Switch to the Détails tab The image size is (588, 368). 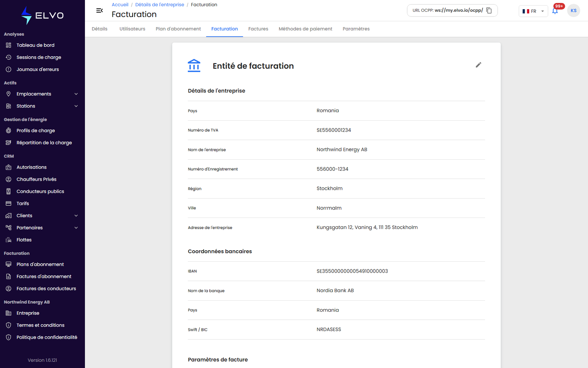[x=100, y=29]
